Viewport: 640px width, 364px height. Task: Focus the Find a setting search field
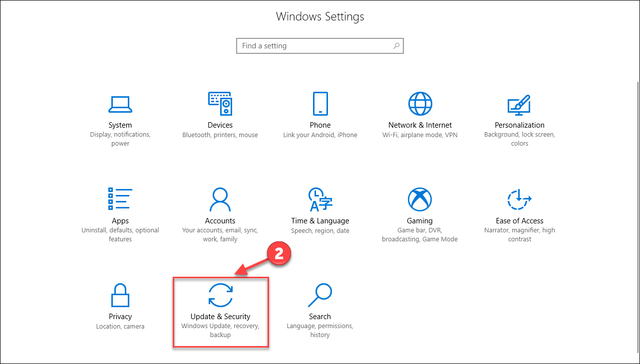pyautogui.click(x=320, y=46)
